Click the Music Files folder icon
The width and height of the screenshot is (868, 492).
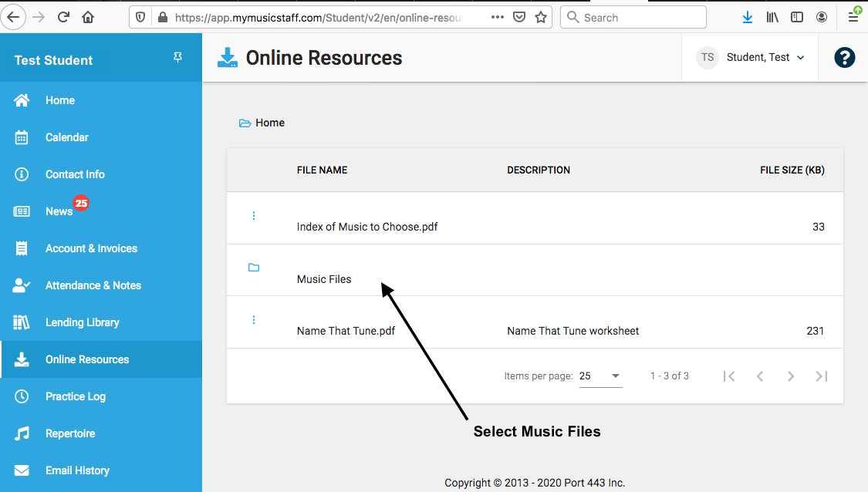coord(254,268)
